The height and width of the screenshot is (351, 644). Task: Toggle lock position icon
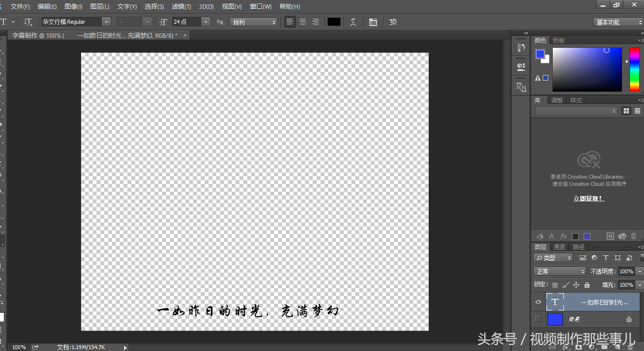(576, 285)
